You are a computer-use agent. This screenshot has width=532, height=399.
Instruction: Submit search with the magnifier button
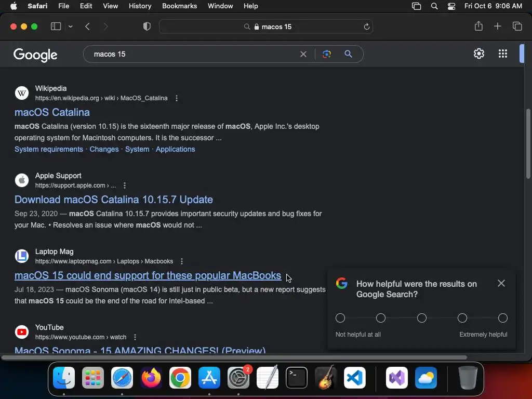point(348,54)
